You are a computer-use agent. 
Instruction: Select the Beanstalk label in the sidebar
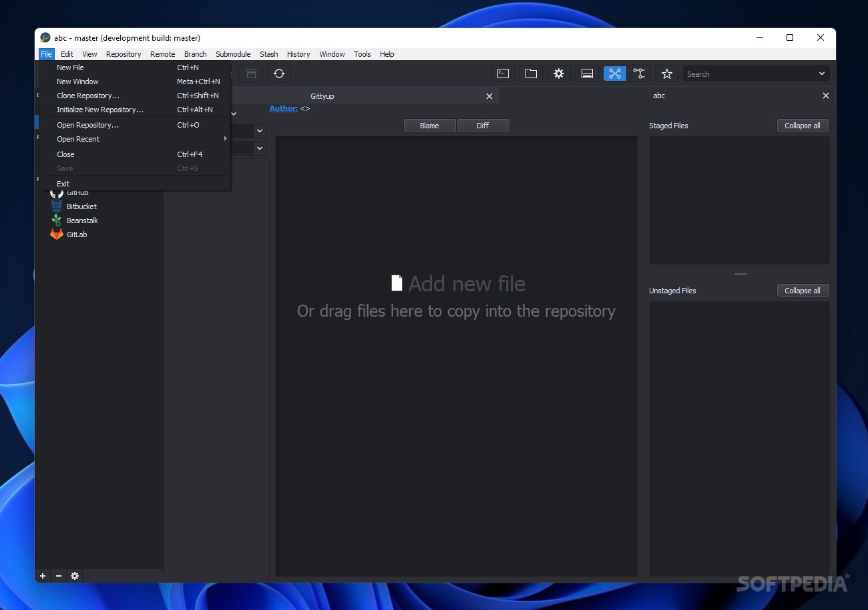[x=82, y=220]
